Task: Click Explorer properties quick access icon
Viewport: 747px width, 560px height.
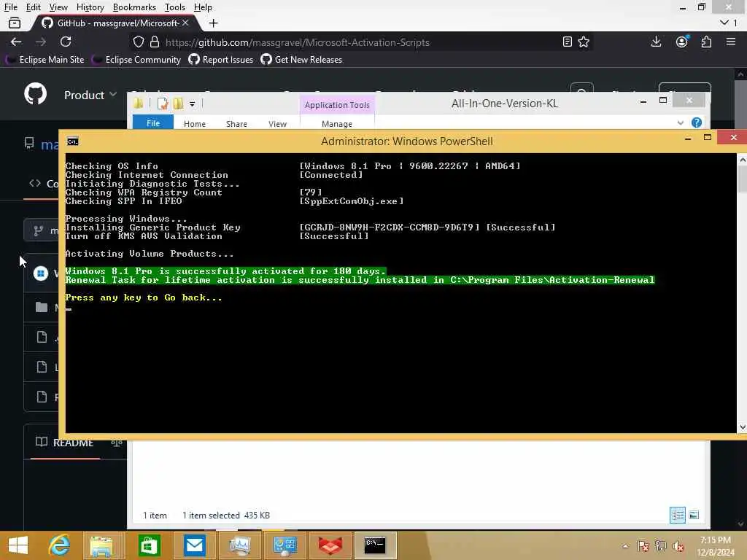Action: [163, 104]
